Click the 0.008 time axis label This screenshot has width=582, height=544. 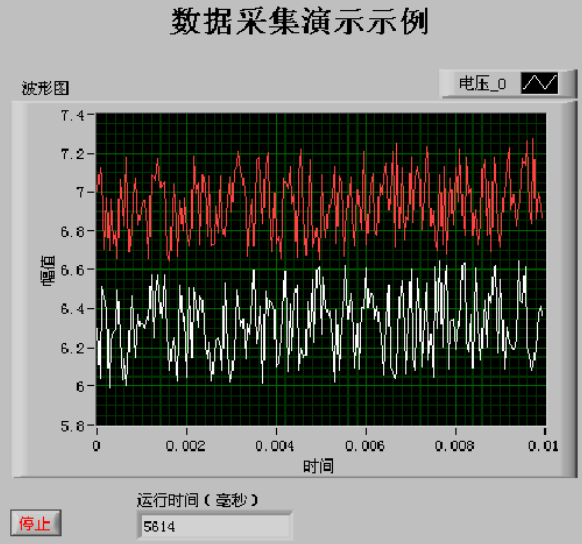455,446
